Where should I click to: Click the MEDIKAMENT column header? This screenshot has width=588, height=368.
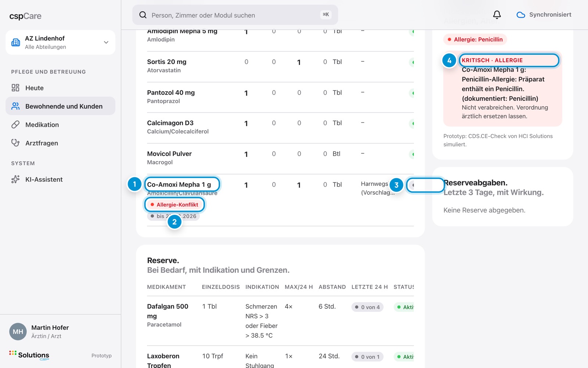click(166, 287)
